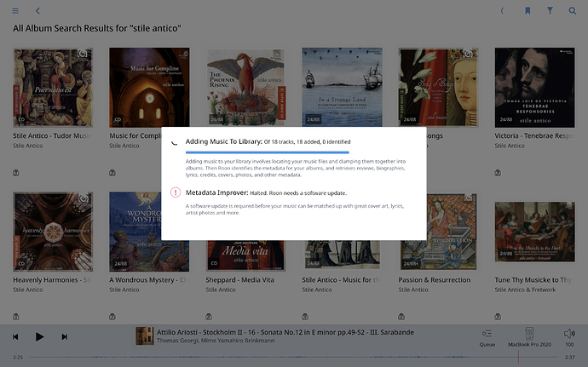This screenshot has height=367, width=588.
Task: Open the bookmarks icon
Action: [527, 11]
